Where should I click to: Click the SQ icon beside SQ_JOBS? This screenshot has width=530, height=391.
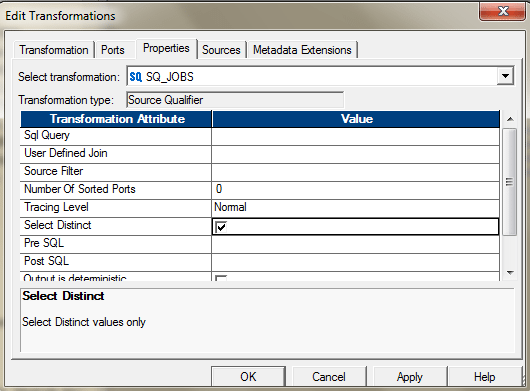tap(136, 77)
